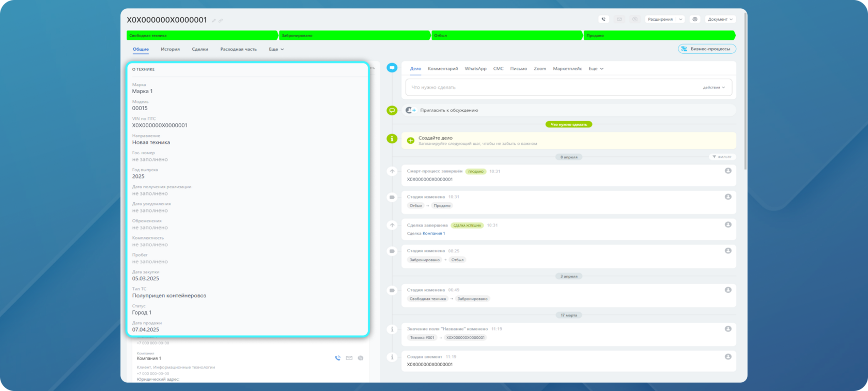Click green plus icon for Создайте дело
The height and width of the screenshot is (391, 868).
[x=411, y=141]
